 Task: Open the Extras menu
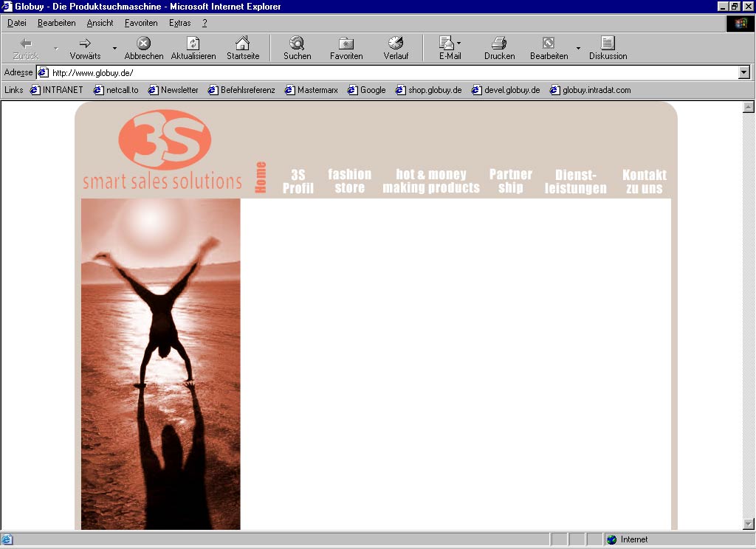tap(180, 23)
